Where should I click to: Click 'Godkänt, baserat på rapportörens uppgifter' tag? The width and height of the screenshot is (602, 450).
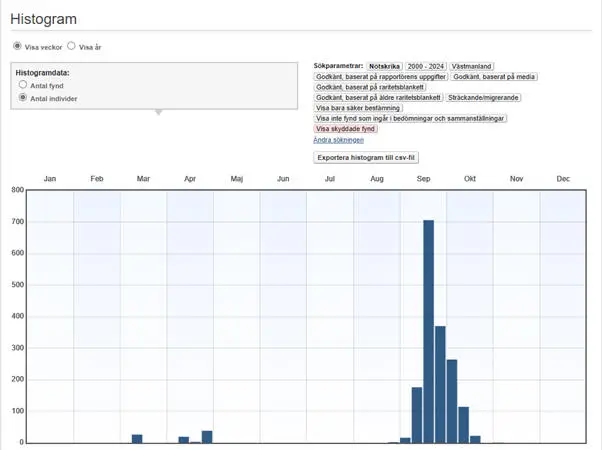click(x=380, y=76)
